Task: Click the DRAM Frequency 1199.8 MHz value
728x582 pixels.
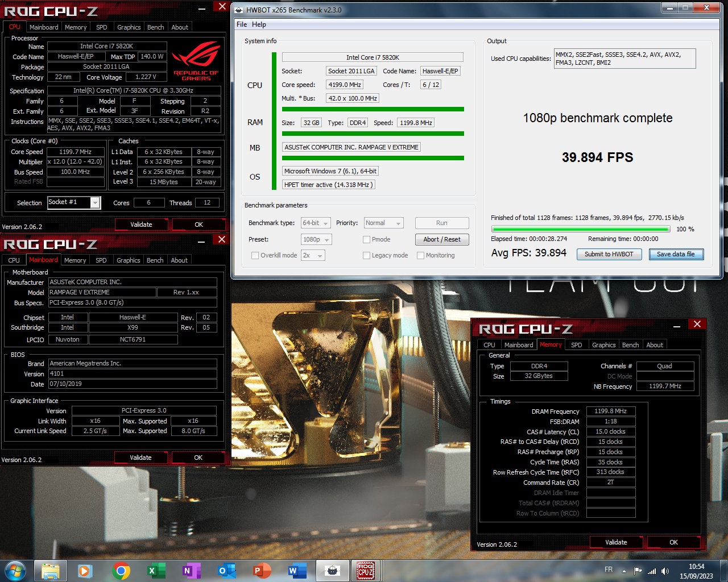Action: (x=610, y=411)
